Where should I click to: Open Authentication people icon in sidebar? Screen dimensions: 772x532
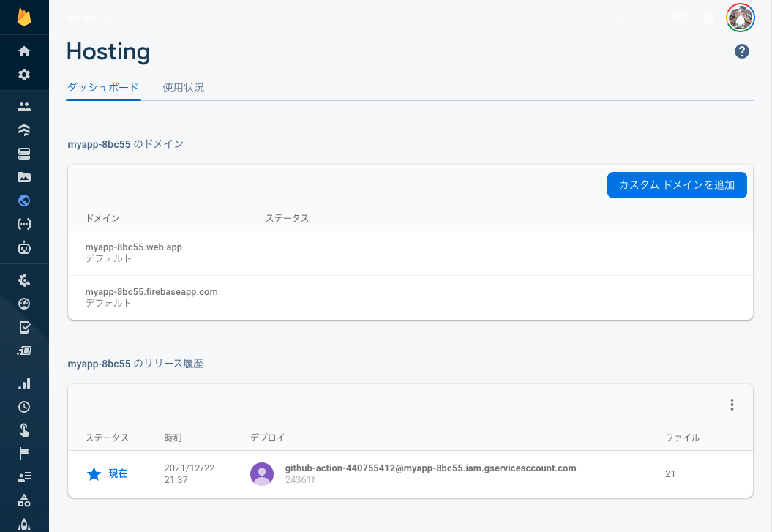[24, 107]
